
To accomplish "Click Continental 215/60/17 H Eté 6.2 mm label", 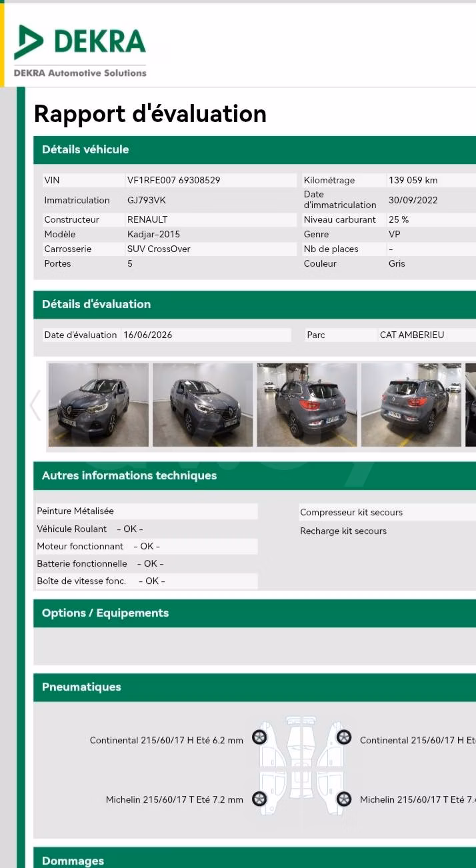I will pyautogui.click(x=167, y=740).
